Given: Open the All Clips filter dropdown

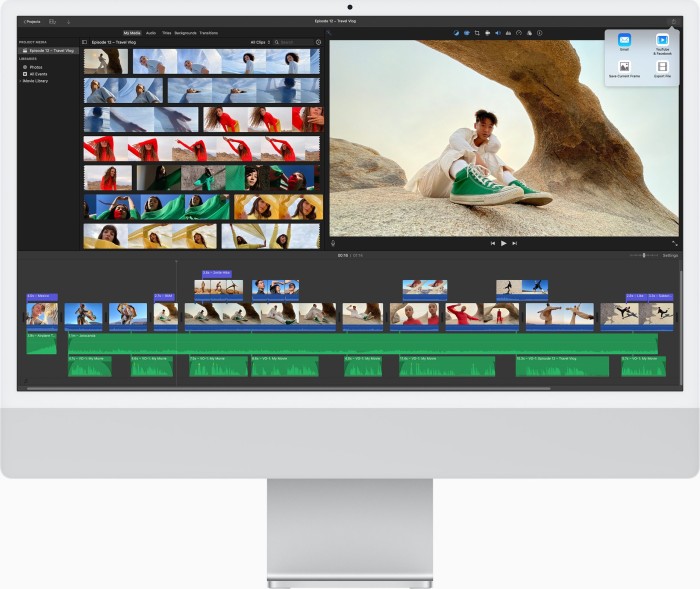Looking at the screenshot, I should [259, 42].
